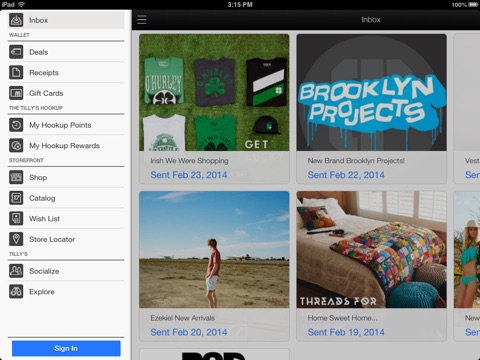Choose My Hookup Points entry
480x360 pixels.
point(60,125)
